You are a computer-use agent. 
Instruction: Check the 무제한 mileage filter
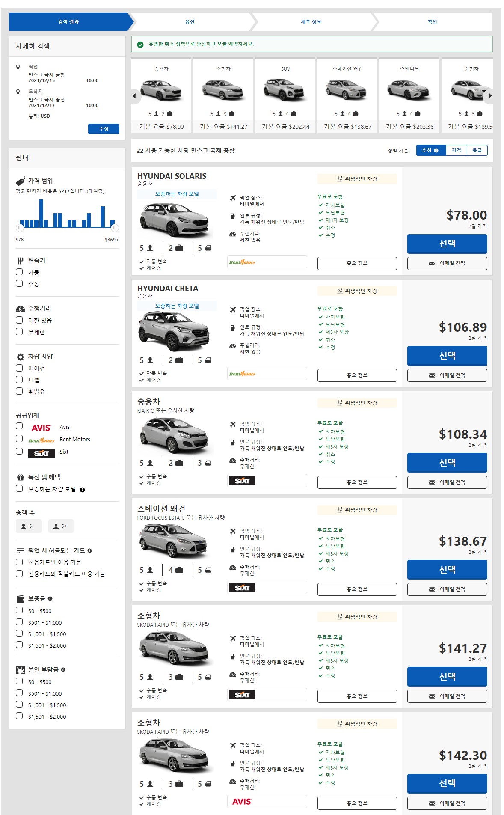19,331
